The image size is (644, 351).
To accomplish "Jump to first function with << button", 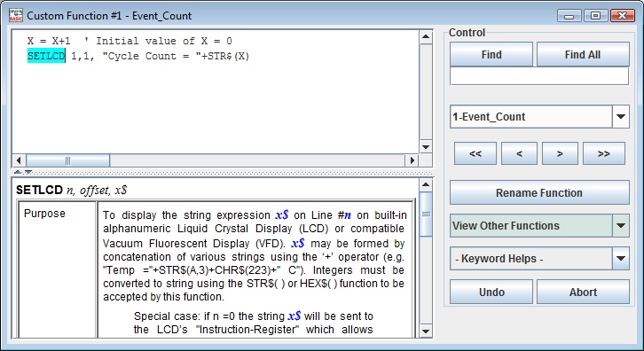I will pos(475,153).
